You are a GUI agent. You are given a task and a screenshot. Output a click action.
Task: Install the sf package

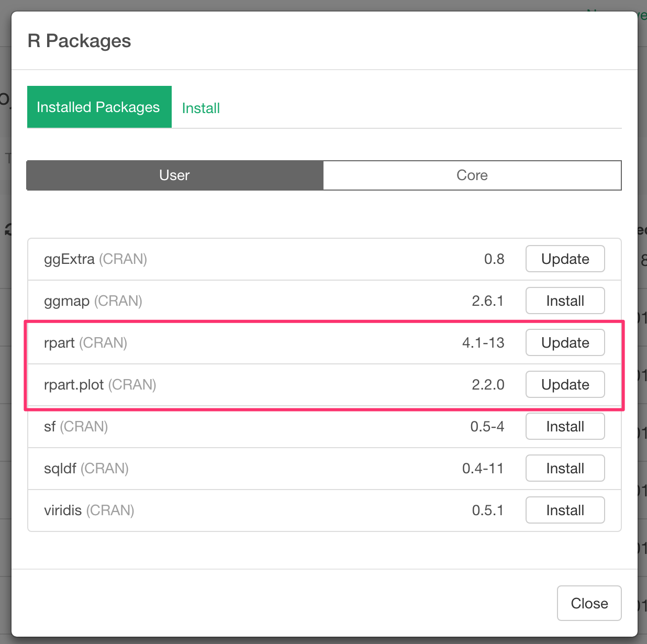[x=565, y=426]
